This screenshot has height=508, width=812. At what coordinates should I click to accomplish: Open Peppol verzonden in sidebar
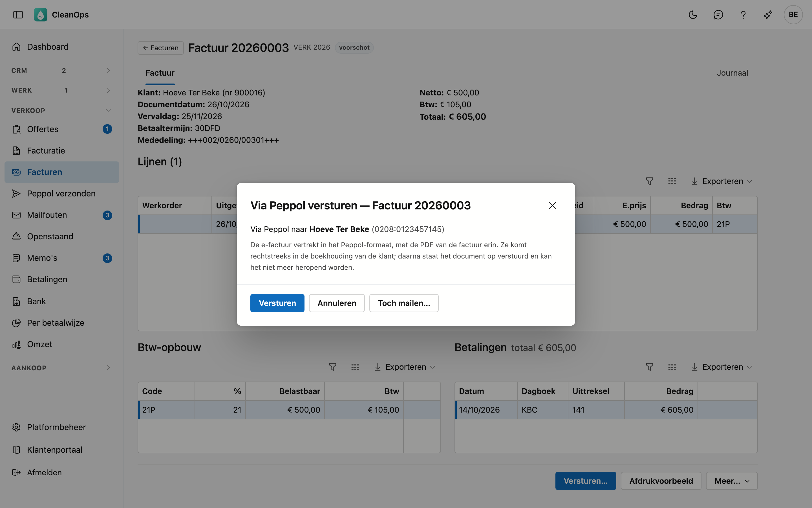62,194
